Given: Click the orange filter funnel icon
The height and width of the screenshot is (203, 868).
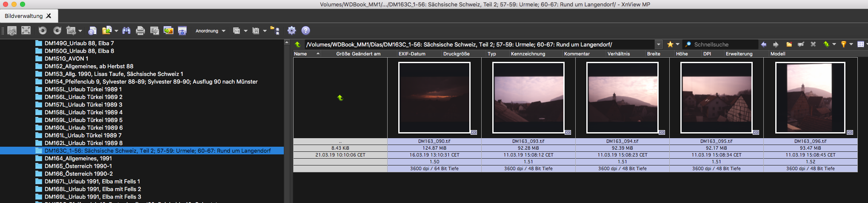Looking at the screenshot, I should [843, 44].
